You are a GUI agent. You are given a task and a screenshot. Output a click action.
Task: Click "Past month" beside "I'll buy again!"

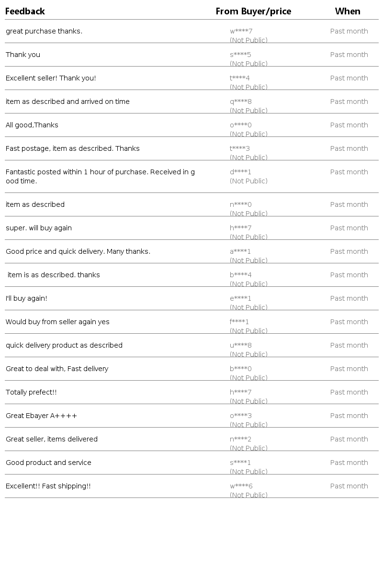[349, 298]
